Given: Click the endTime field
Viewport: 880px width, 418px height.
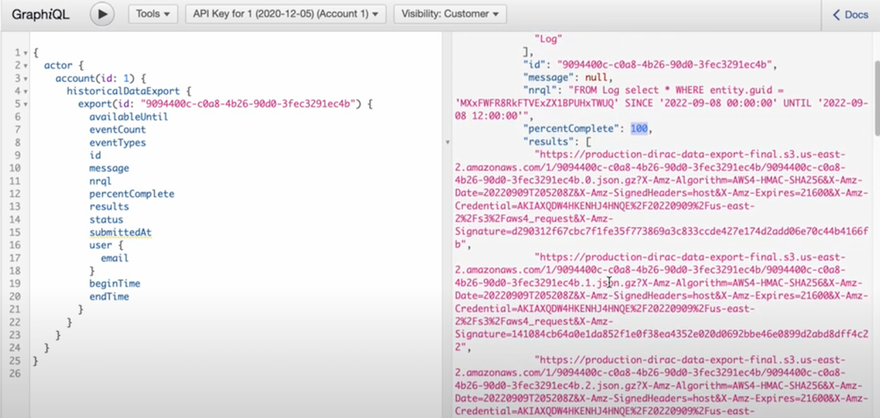Looking at the screenshot, I should [x=109, y=296].
